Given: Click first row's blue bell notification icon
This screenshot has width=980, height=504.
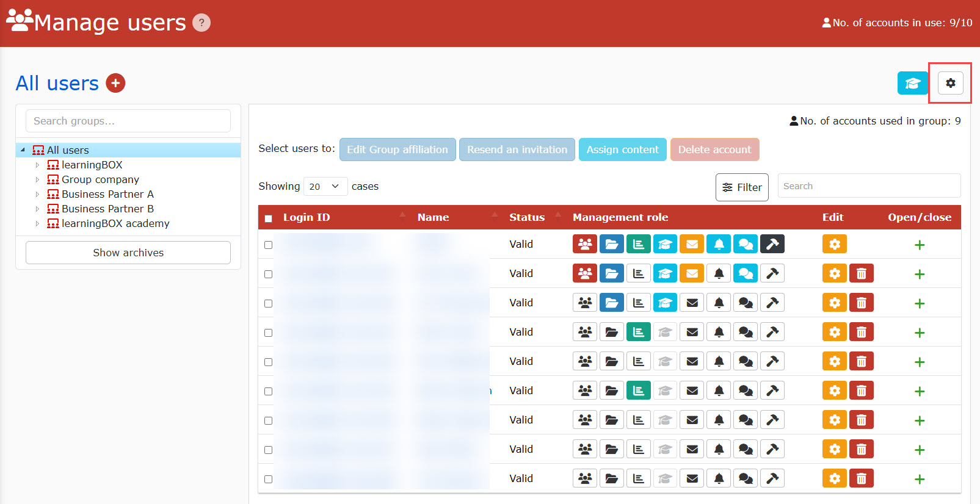Looking at the screenshot, I should pos(719,244).
